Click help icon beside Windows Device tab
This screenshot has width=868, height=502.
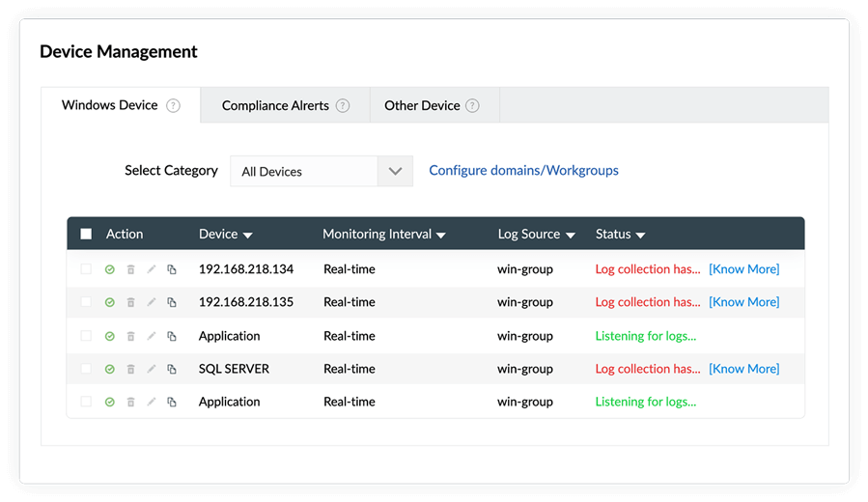(x=173, y=106)
